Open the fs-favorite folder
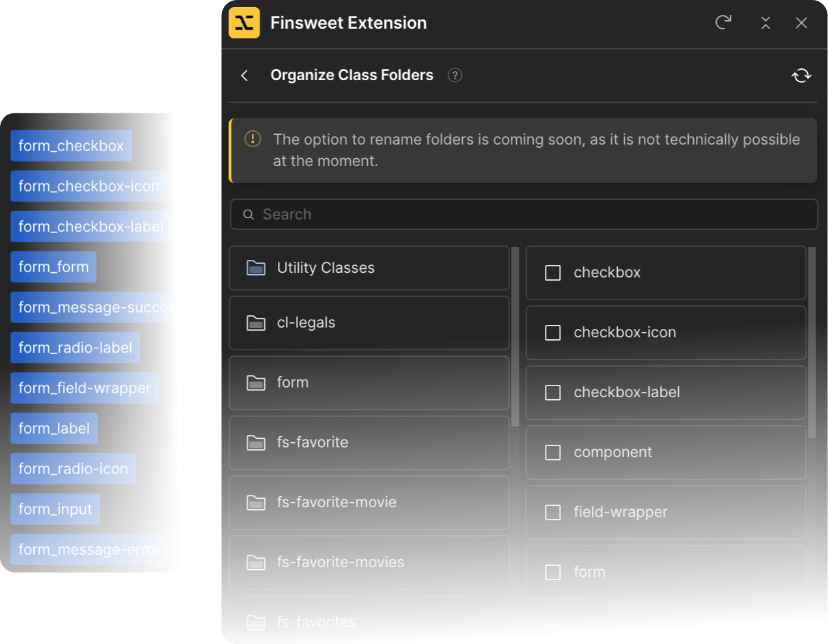Viewport: 828px width, 644px height. click(x=369, y=443)
